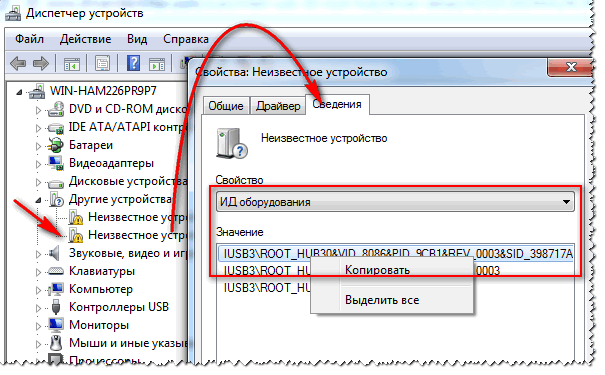Choose Выделить все from the context menu

pos(392,300)
